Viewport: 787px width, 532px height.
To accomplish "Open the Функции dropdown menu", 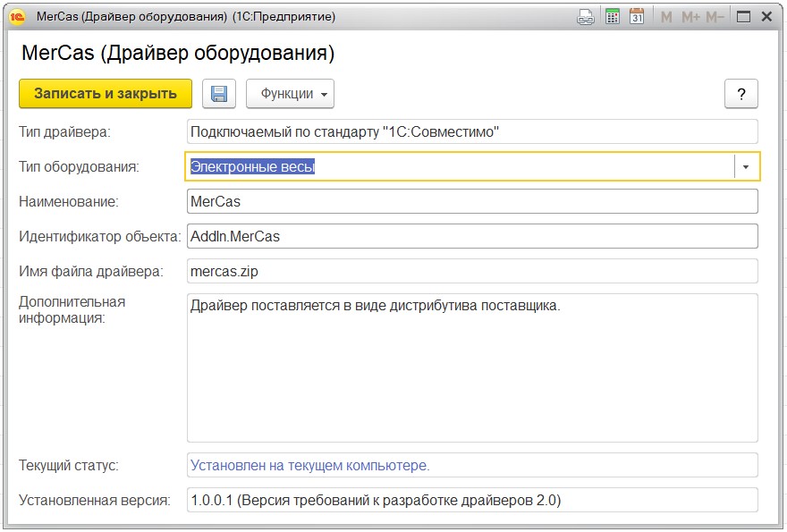I will pyautogui.click(x=290, y=94).
